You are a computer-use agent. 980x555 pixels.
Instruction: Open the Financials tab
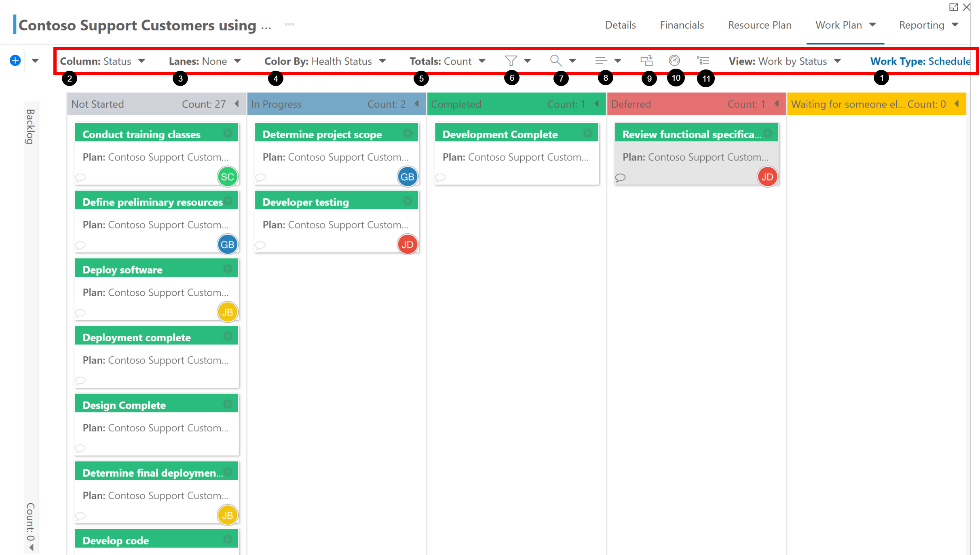click(x=682, y=25)
